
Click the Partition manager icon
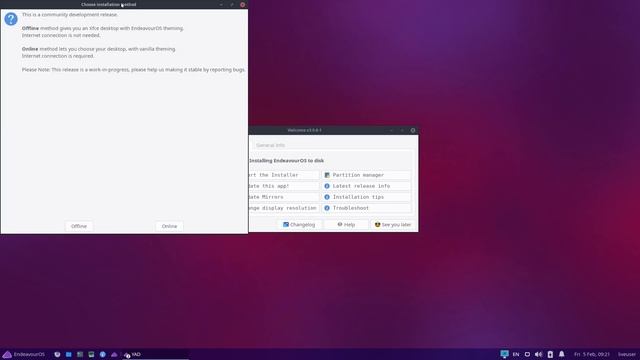(x=327, y=175)
